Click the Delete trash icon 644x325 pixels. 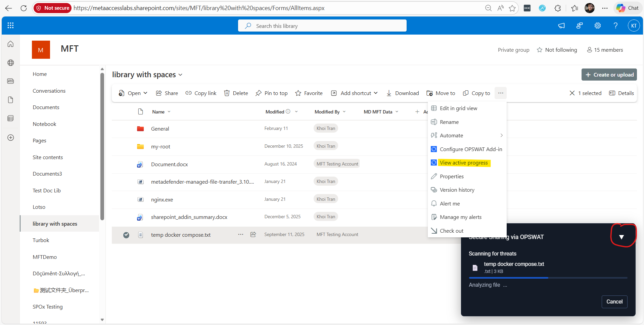227,93
